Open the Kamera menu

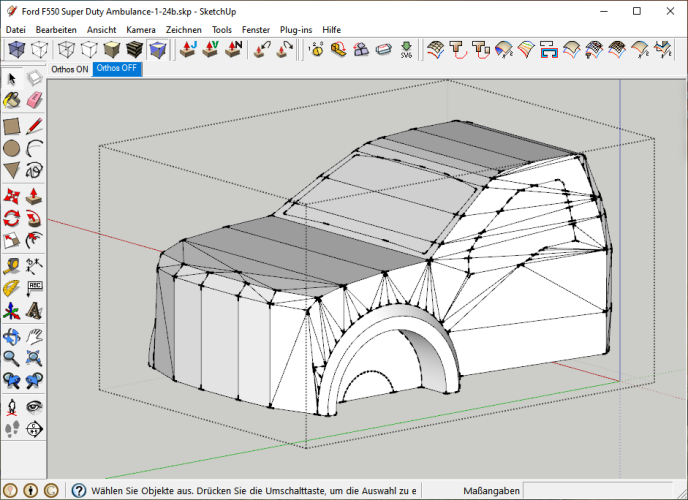(x=141, y=30)
